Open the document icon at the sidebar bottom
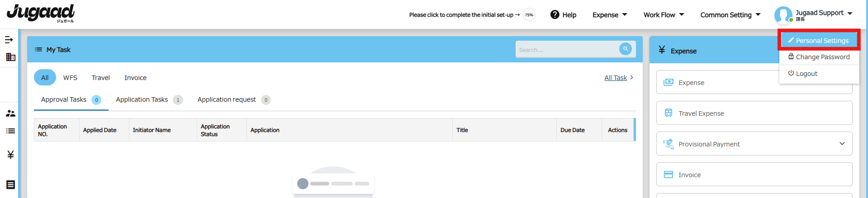 [x=10, y=184]
